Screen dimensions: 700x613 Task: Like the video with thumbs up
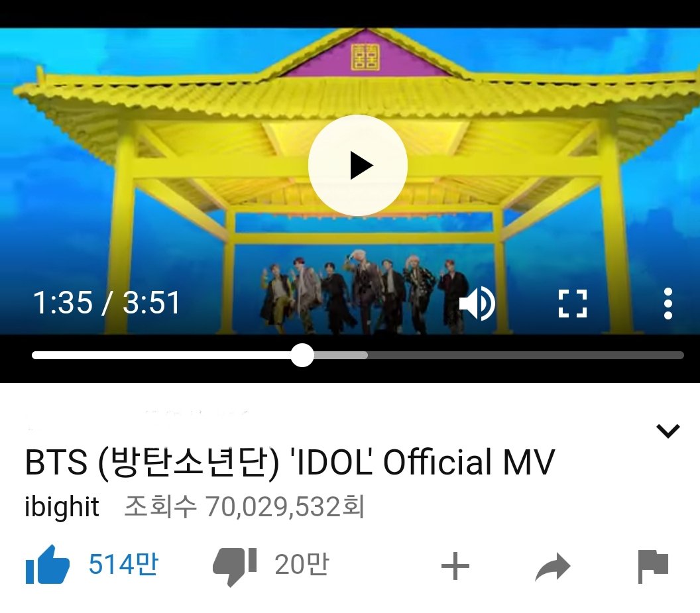coord(48,565)
